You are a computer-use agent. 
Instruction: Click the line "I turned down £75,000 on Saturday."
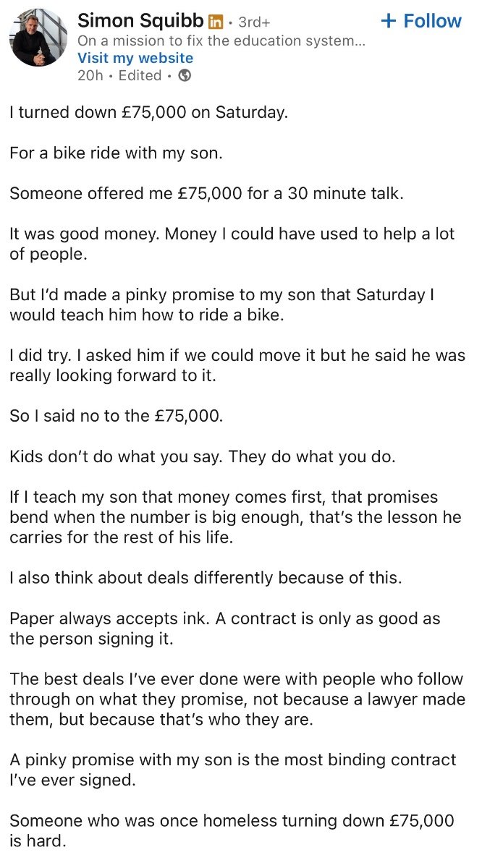(x=148, y=114)
